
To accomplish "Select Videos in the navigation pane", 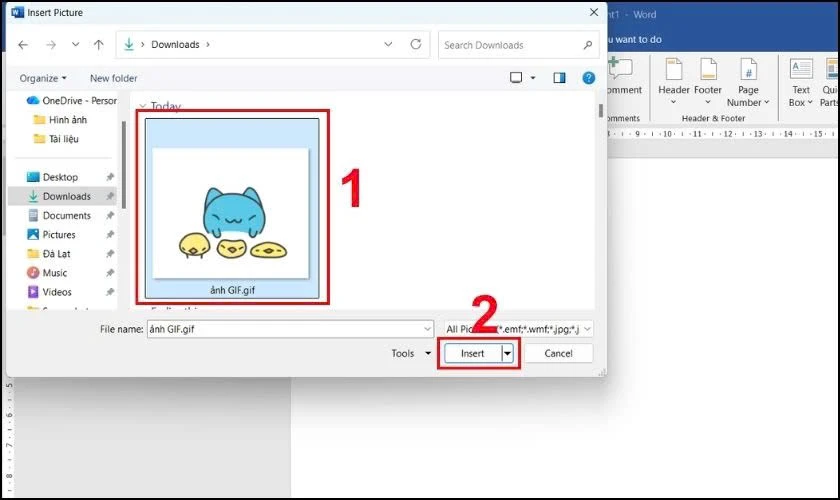I will [49, 292].
